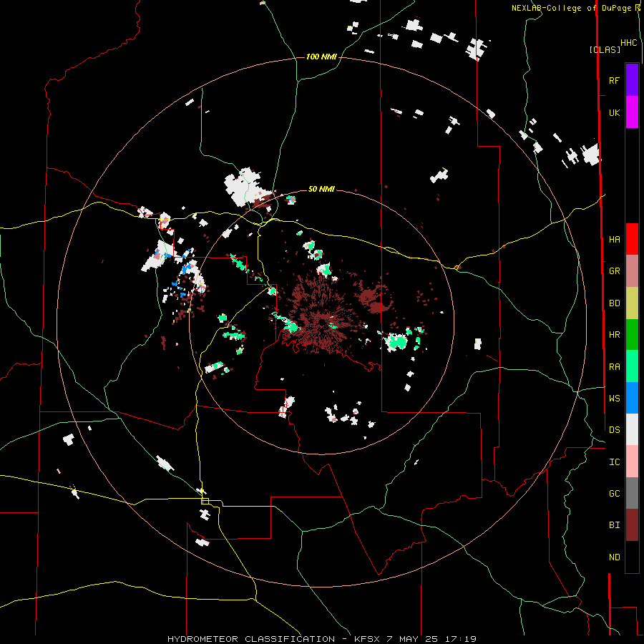Click the UK magenta legend swatch
Image resolution: width=644 pixels, height=644 pixels.
[632, 112]
